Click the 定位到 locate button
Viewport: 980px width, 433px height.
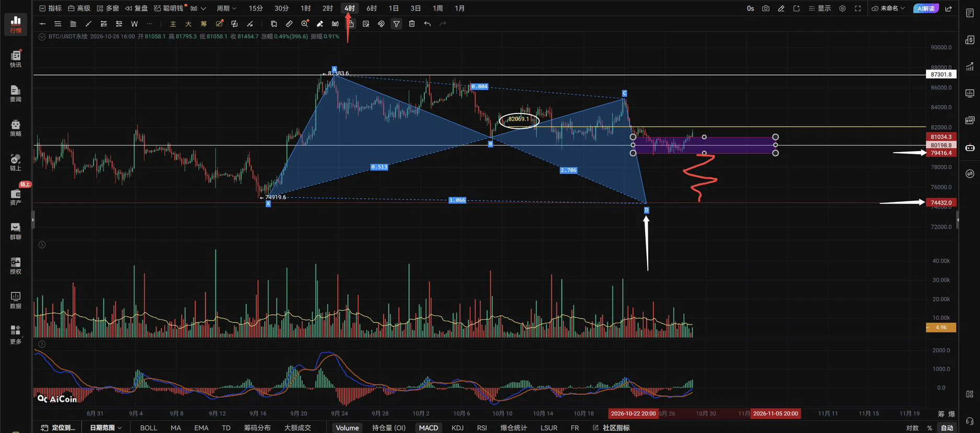pos(58,428)
